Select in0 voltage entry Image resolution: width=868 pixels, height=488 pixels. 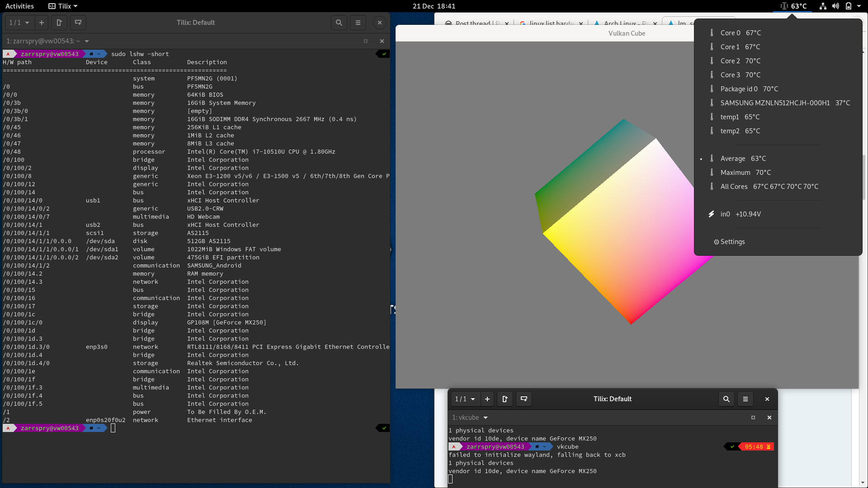tap(778, 214)
